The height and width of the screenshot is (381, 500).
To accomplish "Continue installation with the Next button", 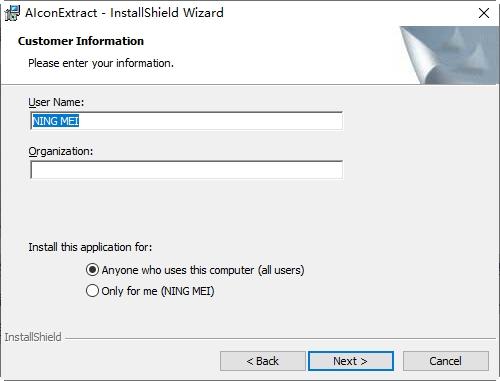I will pos(351,361).
